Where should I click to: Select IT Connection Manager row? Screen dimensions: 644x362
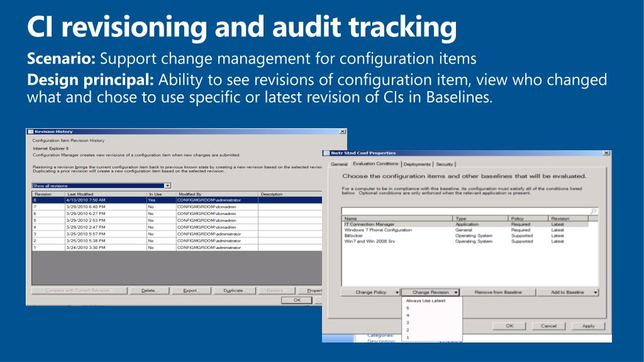(465, 224)
